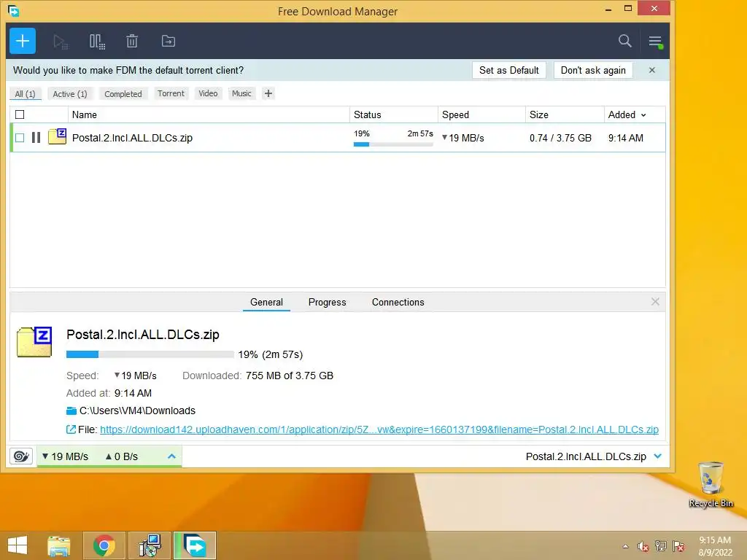Click network tray icon
747x560 pixels.
[x=661, y=545]
